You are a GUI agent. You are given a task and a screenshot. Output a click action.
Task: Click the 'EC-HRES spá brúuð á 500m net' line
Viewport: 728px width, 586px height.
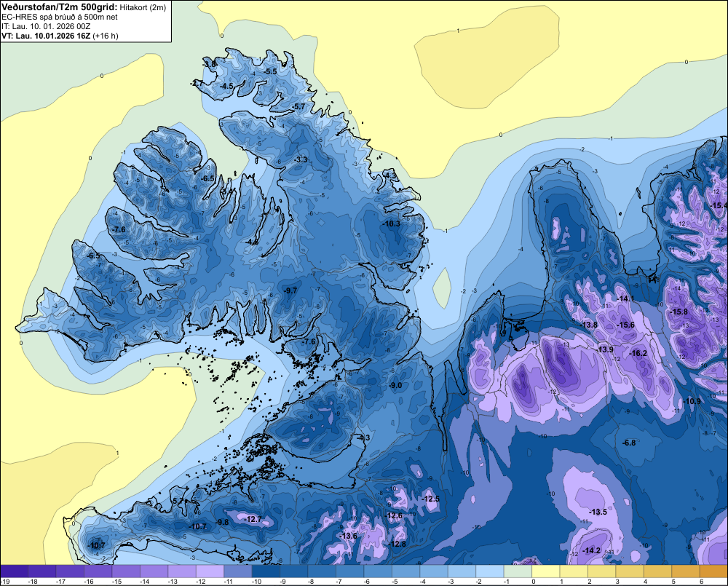[60, 17]
